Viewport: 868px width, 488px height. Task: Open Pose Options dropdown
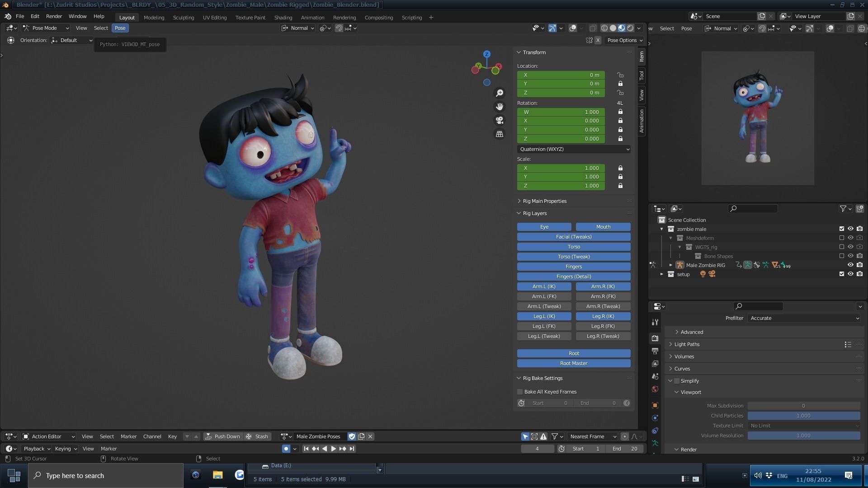[x=624, y=40]
